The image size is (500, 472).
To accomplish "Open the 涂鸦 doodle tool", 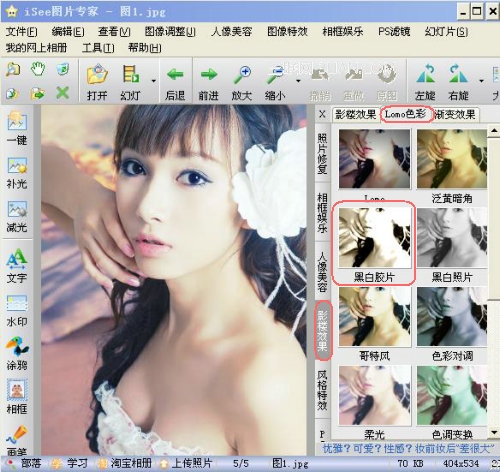I will tap(17, 353).
